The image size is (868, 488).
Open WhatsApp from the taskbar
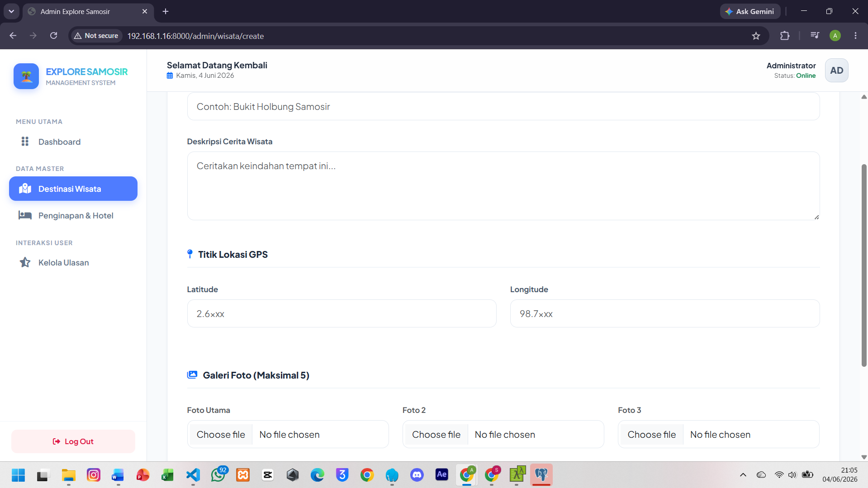coord(218,475)
